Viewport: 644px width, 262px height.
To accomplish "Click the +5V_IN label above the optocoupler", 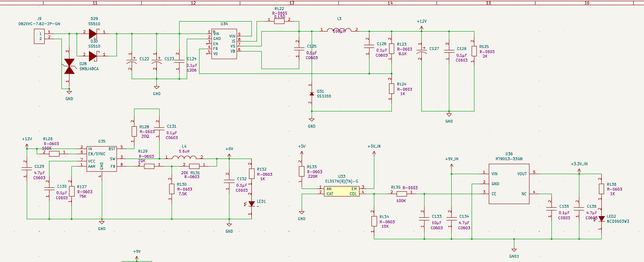I will tap(374, 147).
